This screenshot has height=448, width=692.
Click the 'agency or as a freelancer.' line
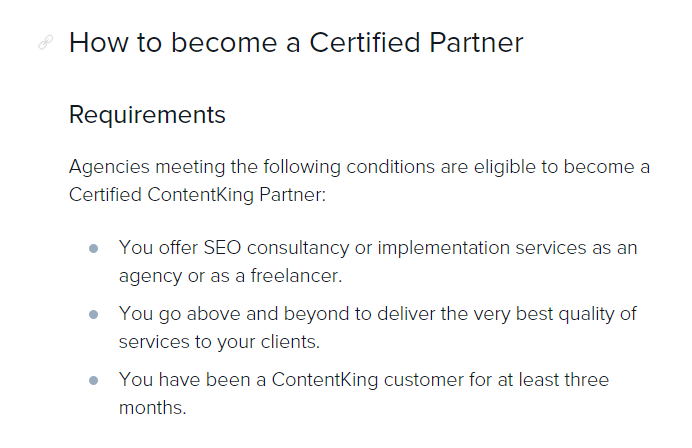tap(231, 276)
